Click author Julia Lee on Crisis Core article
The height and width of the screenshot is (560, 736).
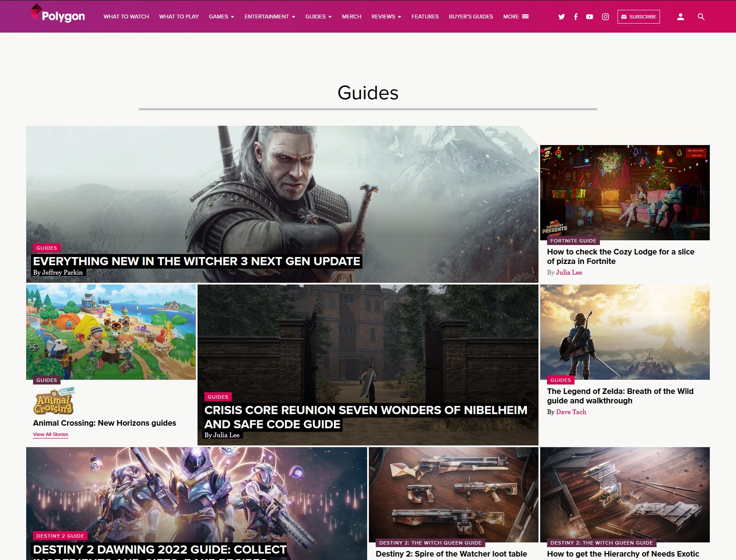click(x=226, y=435)
